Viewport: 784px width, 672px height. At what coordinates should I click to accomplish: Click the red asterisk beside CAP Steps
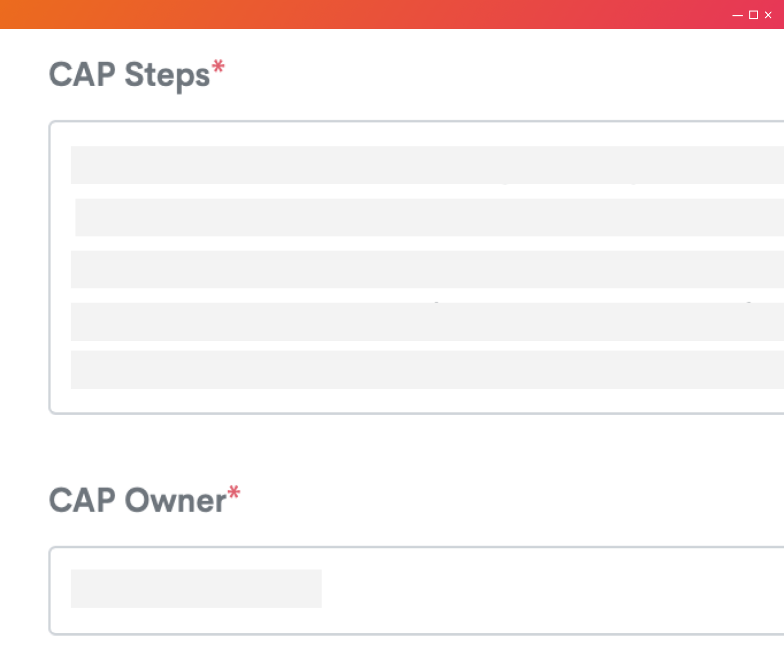pos(218,67)
